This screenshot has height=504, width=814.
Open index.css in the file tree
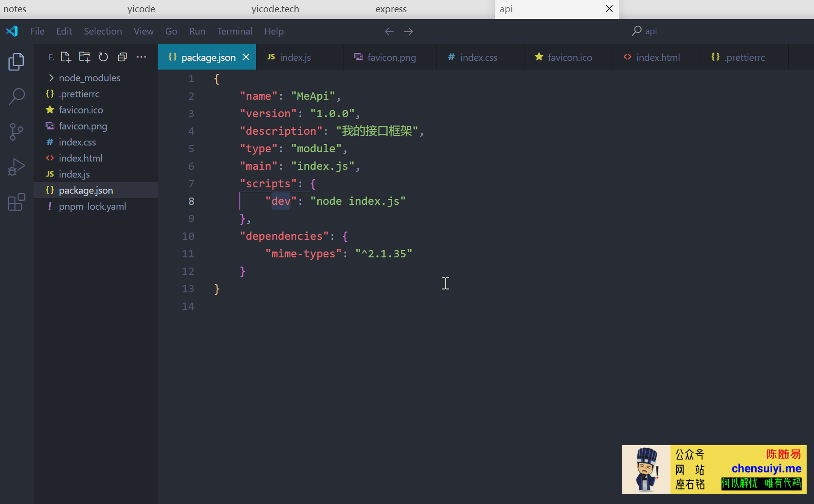click(96, 142)
